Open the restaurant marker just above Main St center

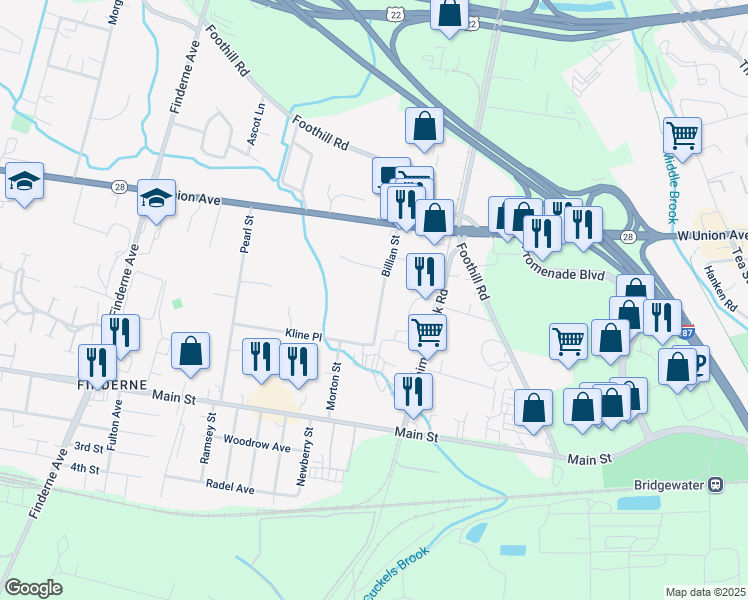412,392
